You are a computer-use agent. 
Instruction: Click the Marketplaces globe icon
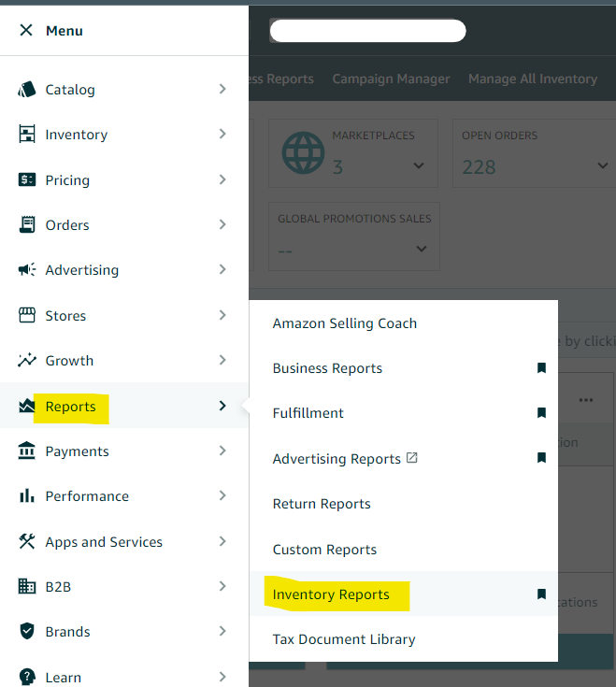(x=303, y=153)
